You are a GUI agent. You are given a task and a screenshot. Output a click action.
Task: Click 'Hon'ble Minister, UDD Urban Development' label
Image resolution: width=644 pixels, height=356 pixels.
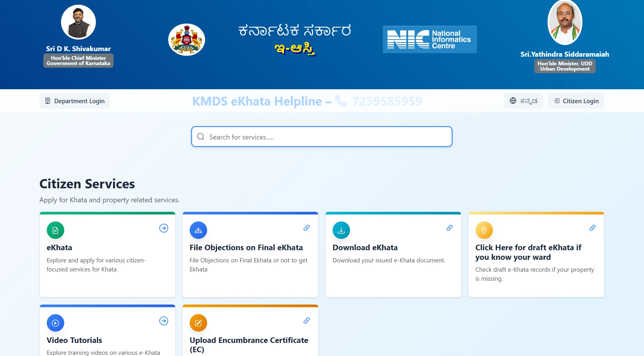coord(565,66)
